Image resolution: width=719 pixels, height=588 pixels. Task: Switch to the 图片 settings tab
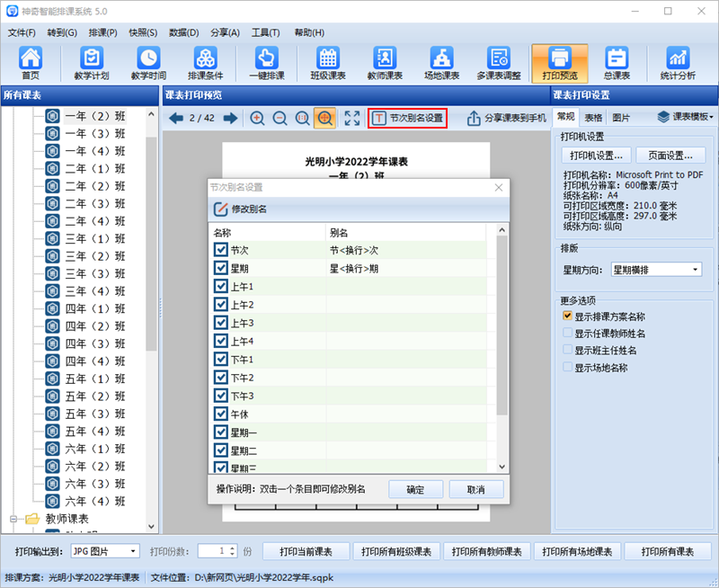[621, 118]
